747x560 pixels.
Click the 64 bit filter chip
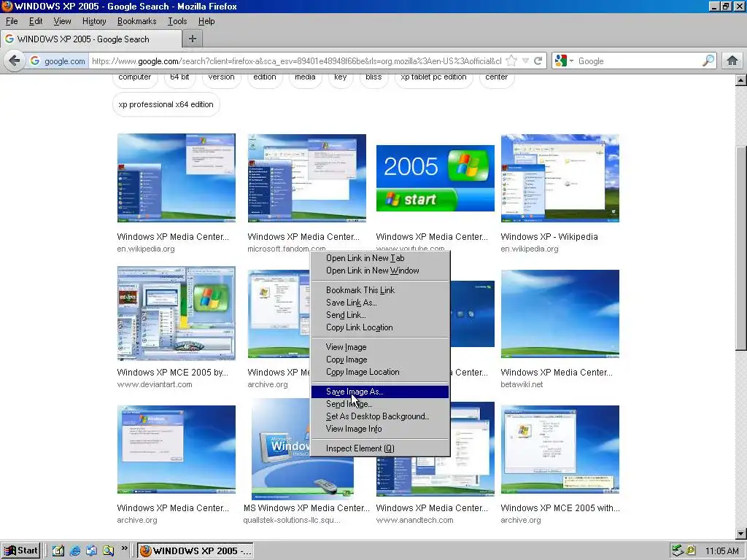[x=179, y=79]
